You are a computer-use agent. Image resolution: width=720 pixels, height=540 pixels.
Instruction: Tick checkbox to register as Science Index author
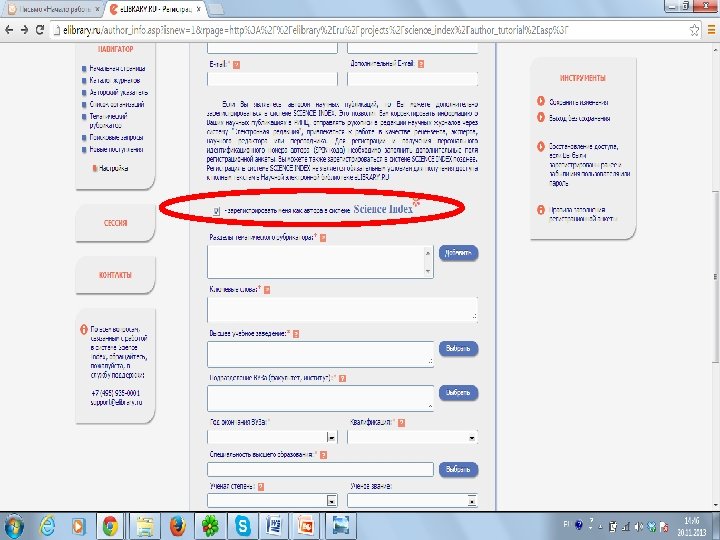[217, 211]
